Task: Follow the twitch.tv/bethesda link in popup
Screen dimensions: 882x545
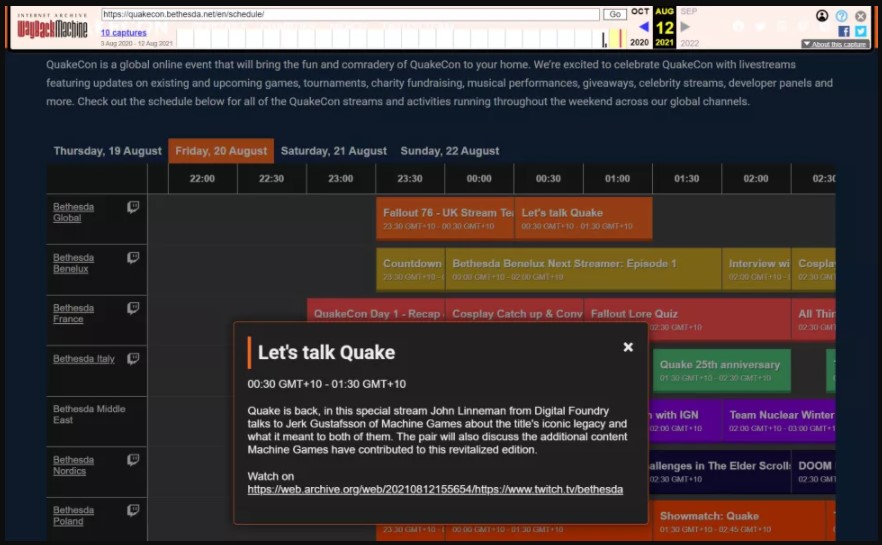Action: (x=435, y=489)
